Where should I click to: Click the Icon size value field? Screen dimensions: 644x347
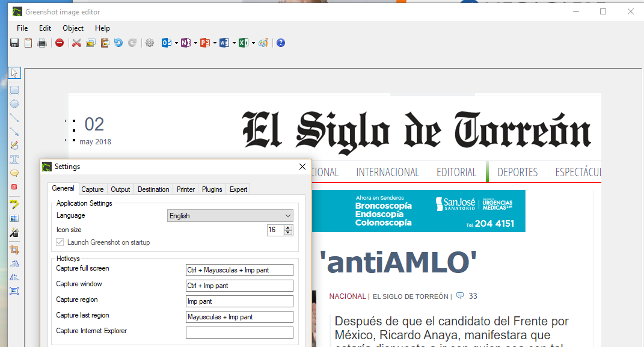[275, 230]
